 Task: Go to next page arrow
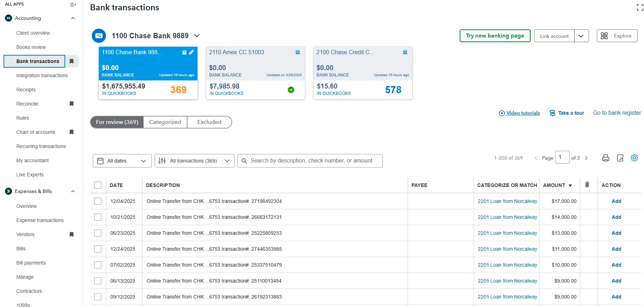tap(586, 158)
